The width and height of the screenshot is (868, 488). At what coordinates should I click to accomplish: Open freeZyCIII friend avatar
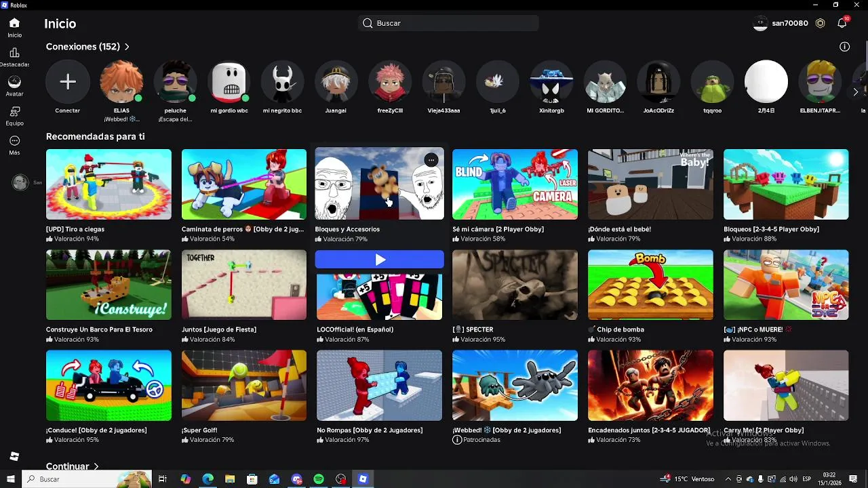pos(390,82)
